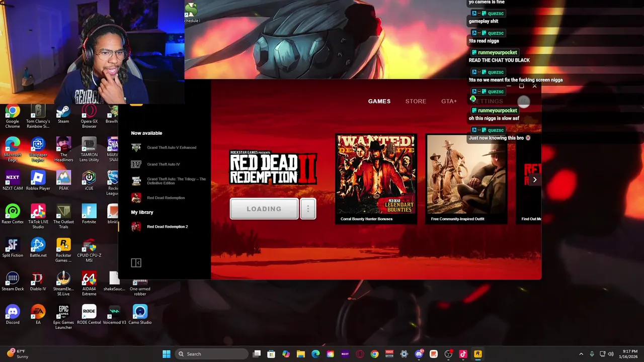Image resolution: width=644 pixels, height=362 pixels.
Task: Open the Split Fiction desktop shortcut
Action: [x=13, y=248]
